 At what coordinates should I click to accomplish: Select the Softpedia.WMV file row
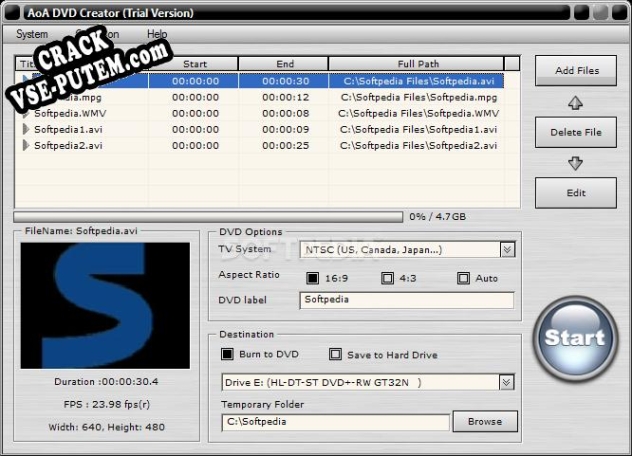pos(260,113)
